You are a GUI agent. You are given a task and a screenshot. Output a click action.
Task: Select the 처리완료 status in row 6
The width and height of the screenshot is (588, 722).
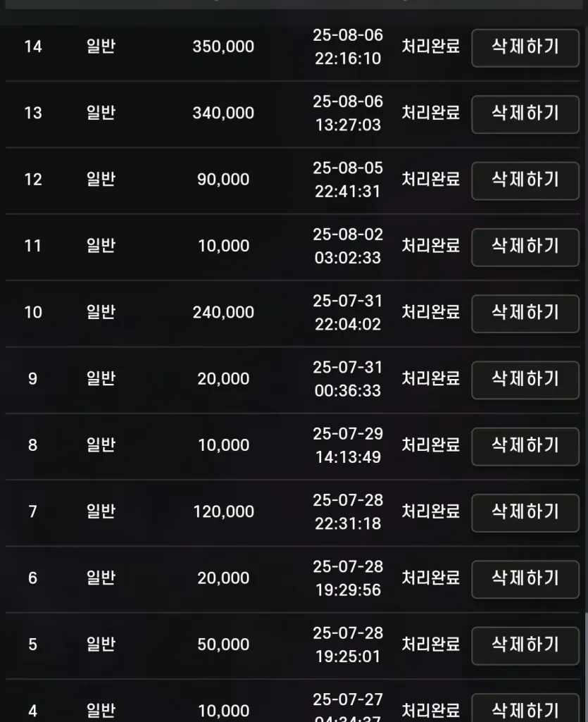[x=430, y=578]
